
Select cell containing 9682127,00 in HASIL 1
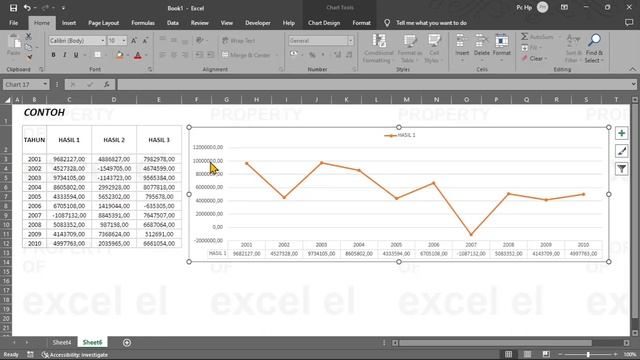tap(69, 159)
